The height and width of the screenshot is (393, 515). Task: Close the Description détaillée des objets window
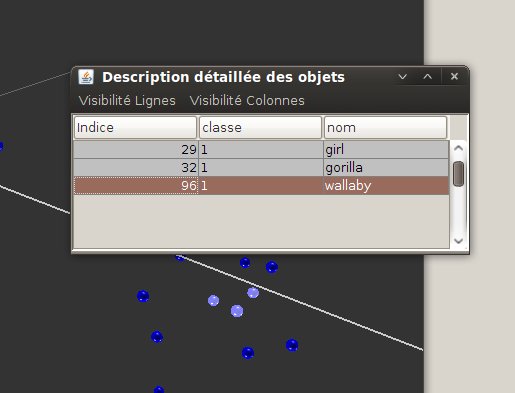tap(454, 77)
